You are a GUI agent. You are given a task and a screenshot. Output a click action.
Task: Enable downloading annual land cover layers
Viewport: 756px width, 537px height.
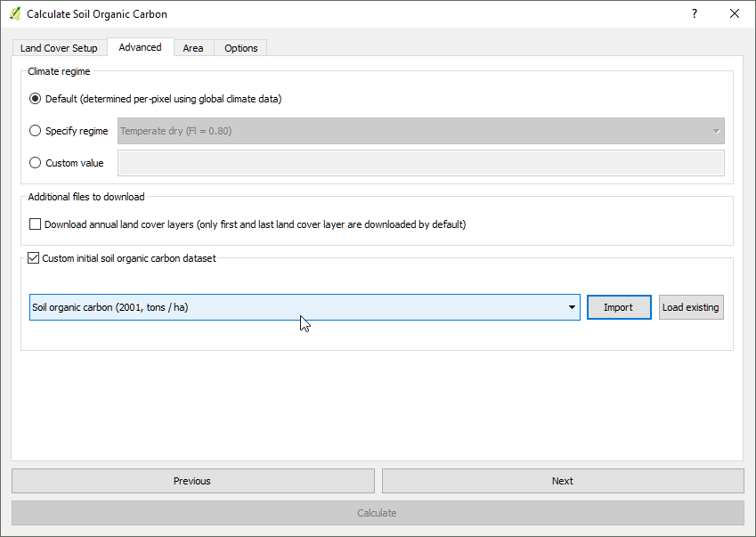point(35,224)
